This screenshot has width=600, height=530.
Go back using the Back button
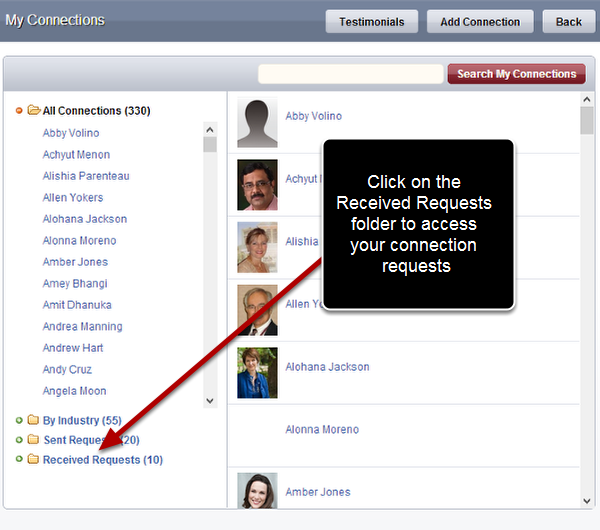click(x=568, y=22)
